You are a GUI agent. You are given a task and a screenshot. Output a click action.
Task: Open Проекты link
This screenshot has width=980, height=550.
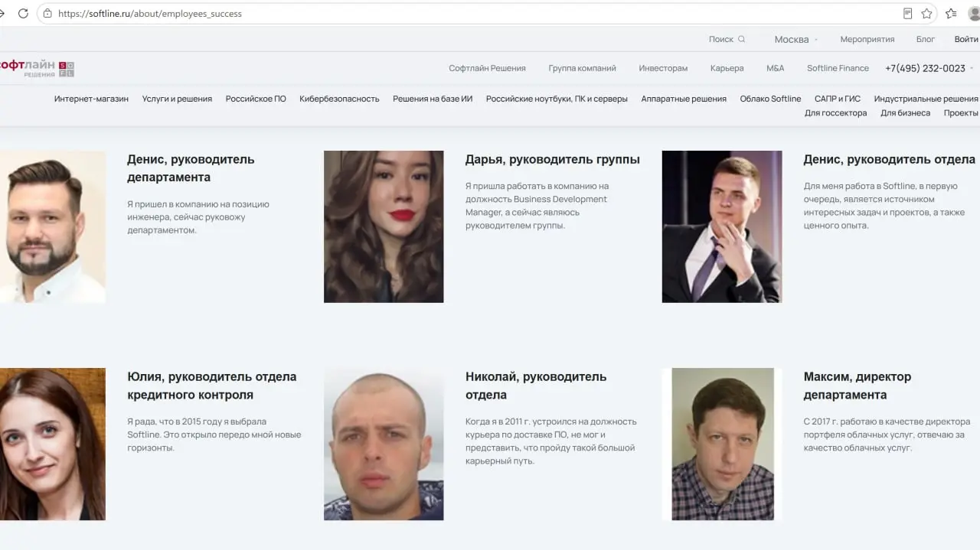(961, 112)
